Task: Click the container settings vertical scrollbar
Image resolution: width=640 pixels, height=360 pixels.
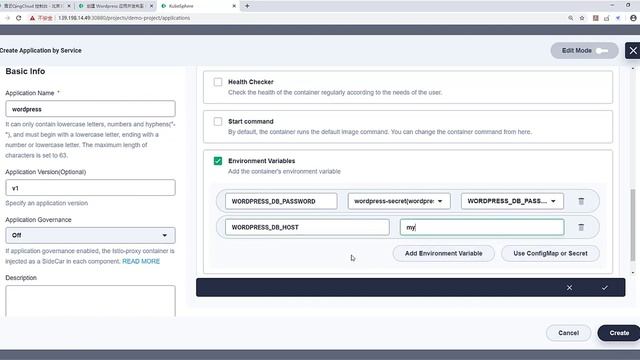Action: (633, 225)
